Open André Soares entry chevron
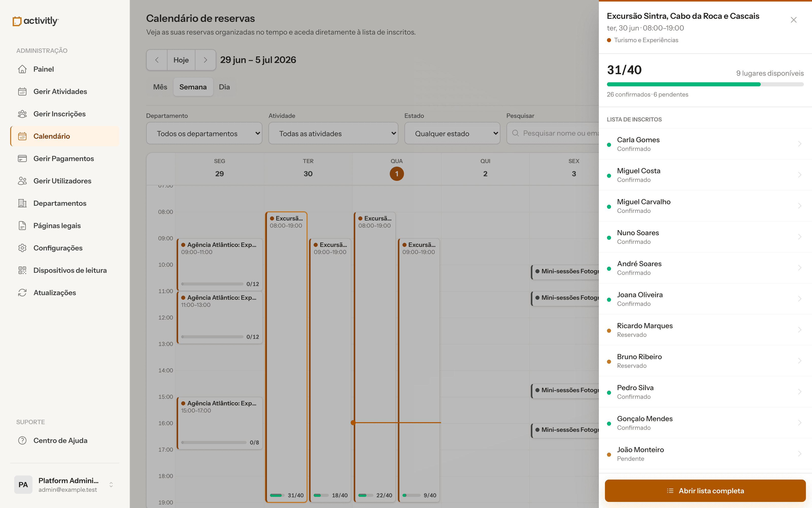The image size is (812, 508). tap(800, 268)
